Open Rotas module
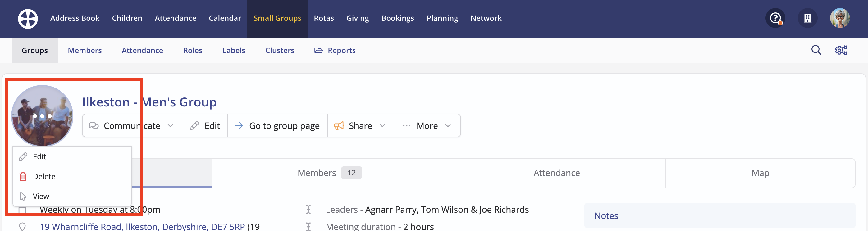 click(x=324, y=18)
